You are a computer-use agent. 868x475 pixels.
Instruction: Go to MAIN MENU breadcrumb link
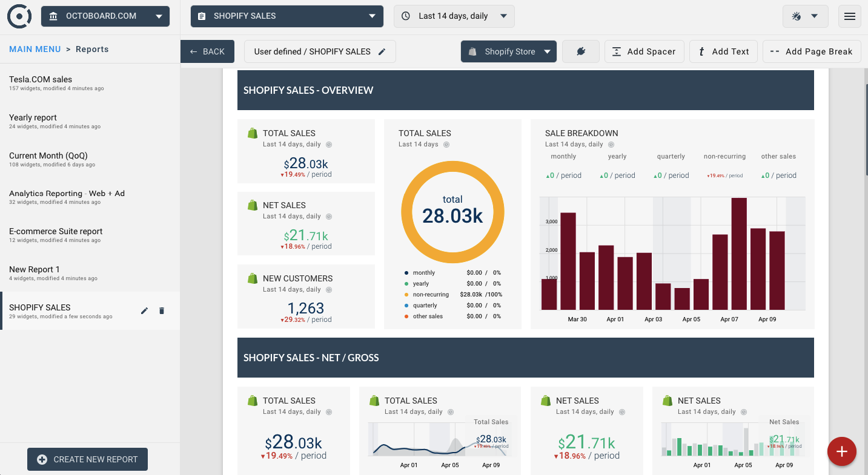[35, 49]
